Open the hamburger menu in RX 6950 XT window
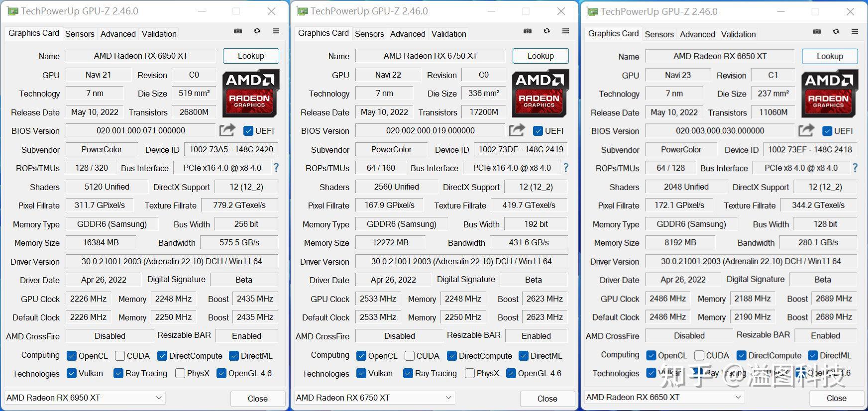 276,31
